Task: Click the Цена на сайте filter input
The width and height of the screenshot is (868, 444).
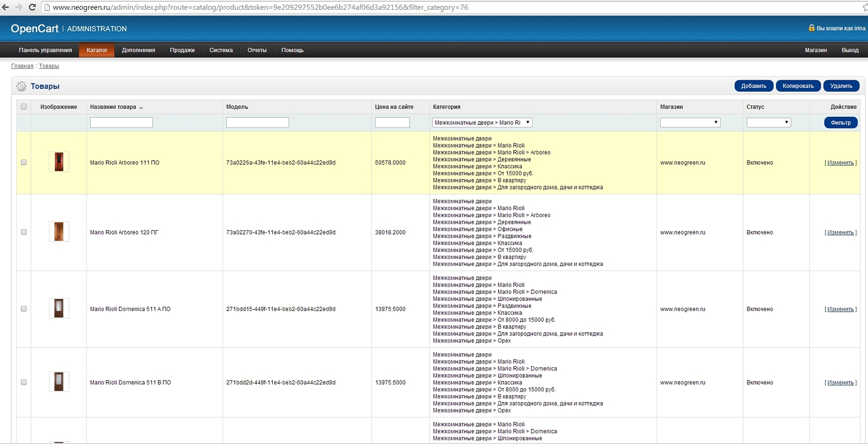Action: point(392,123)
